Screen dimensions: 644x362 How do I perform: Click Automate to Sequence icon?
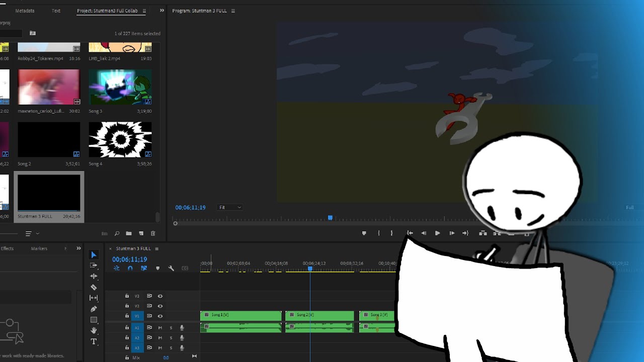click(x=105, y=233)
